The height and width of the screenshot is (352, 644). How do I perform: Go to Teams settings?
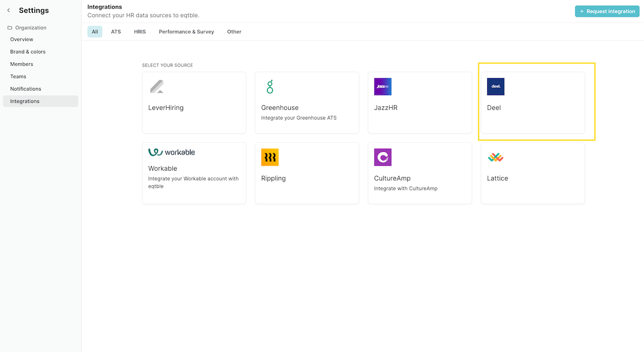41,76
